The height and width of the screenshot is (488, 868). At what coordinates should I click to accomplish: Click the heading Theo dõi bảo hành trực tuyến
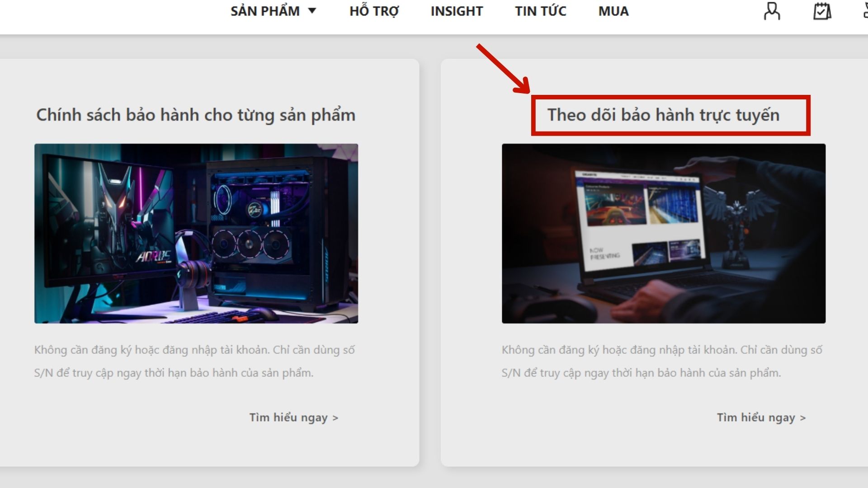[663, 115]
